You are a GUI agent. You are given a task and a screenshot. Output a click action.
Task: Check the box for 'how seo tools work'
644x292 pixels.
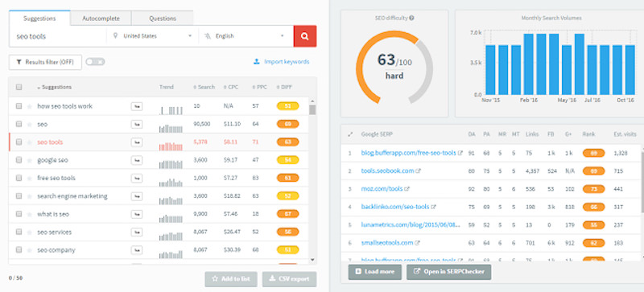click(x=19, y=106)
